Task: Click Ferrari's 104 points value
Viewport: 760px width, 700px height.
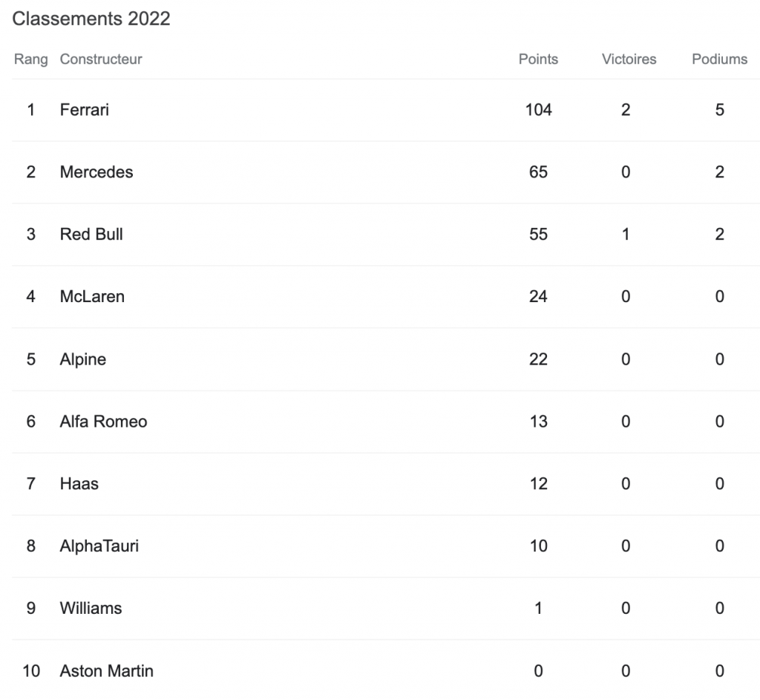Action: point(538,110)
